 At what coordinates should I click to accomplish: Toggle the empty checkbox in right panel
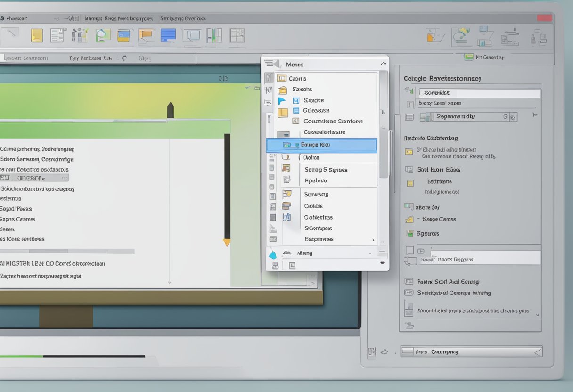click(409, 250)
